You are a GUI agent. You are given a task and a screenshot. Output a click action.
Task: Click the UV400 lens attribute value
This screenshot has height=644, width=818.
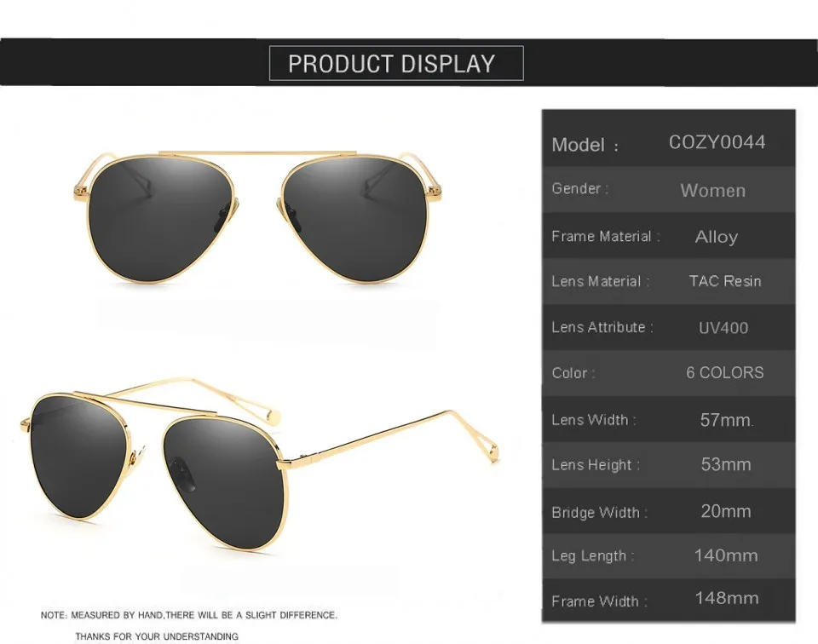(x=723, y=327)
